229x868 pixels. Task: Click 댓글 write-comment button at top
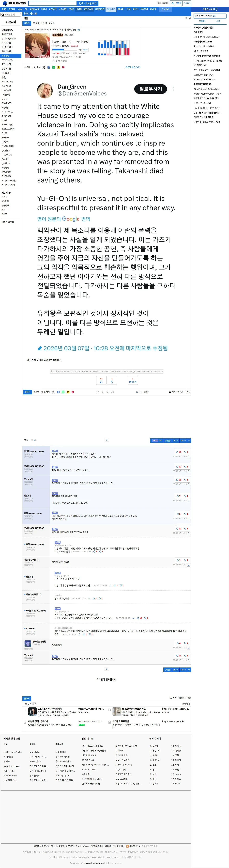point(168,440)
